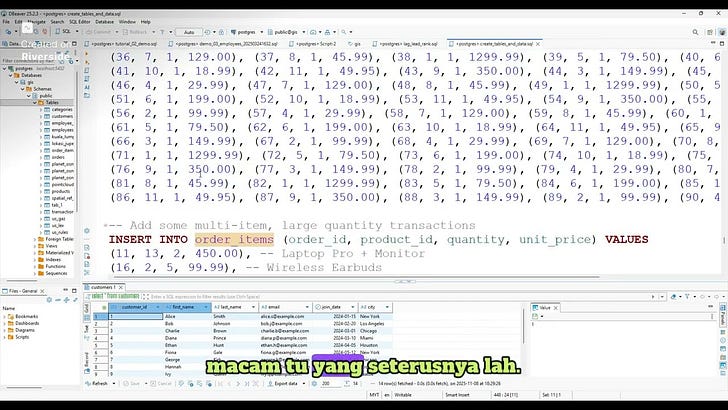Image resolution: width=728 pixels, height=410 pixels.
Task: Click the editor horizontal scrollbar
Action: point(355,277)
